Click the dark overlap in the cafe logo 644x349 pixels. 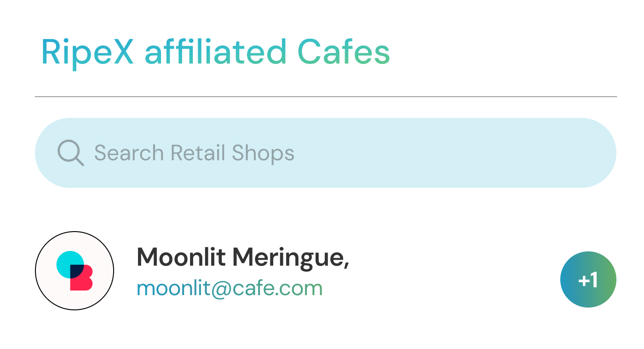[76, 271]
